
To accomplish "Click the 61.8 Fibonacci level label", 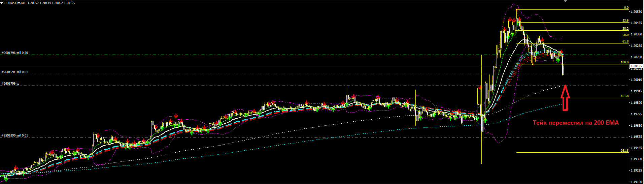I will (625, 41).
